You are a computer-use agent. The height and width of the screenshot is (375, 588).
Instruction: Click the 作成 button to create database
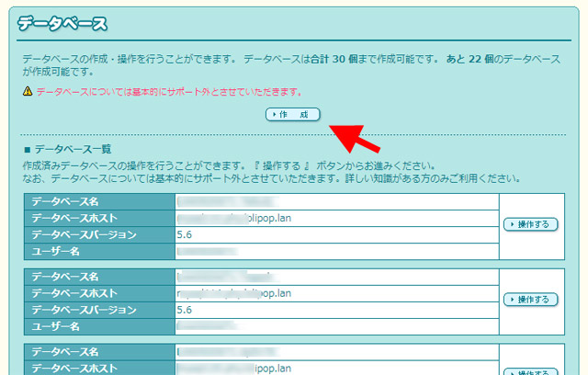tap(292, 115)
